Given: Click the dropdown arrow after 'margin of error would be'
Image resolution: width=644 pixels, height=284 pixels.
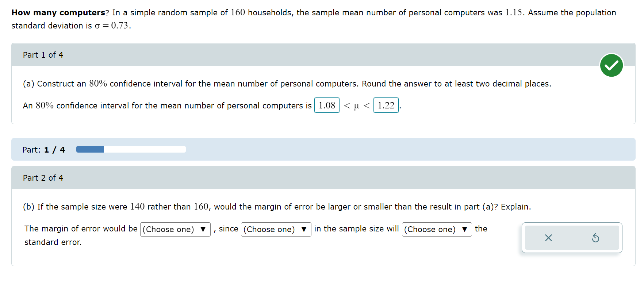Looking at the screenshot, I should pos(203,229).
